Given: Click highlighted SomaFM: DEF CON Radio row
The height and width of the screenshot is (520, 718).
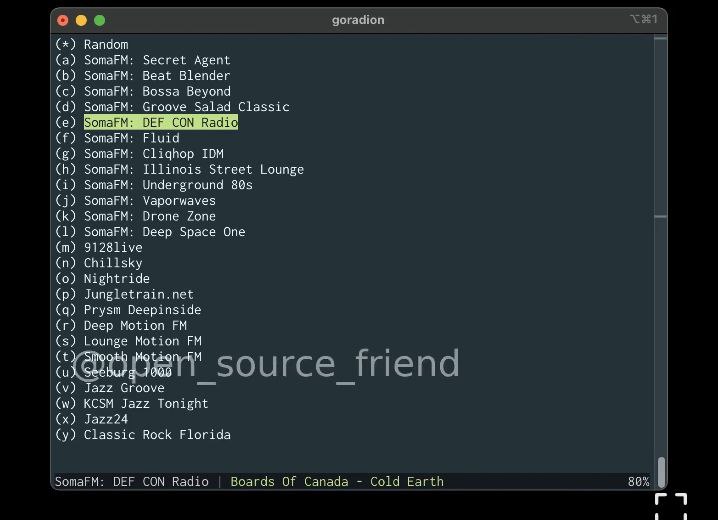Looking at the screenshot, I should pyautogui.click(x=161, y=122).
